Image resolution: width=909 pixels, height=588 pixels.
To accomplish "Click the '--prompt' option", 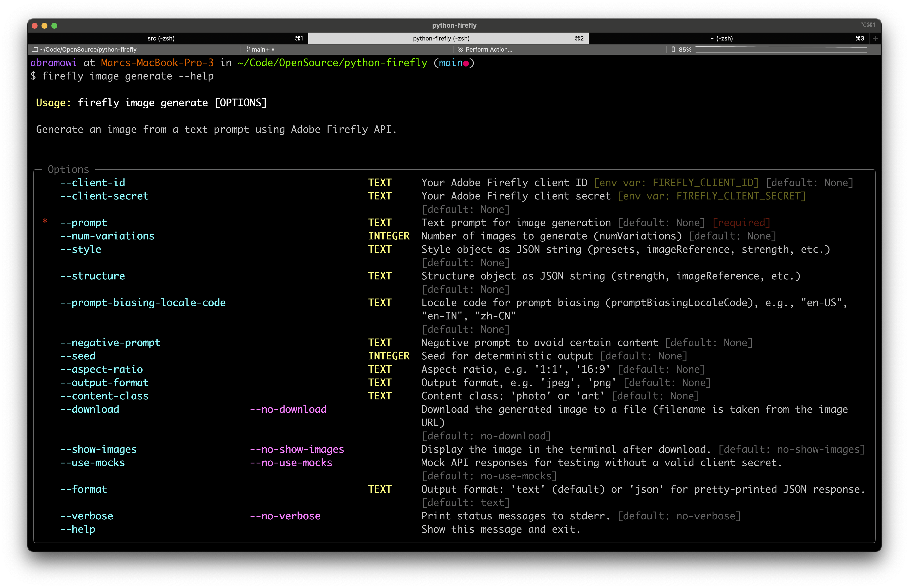I will 84,223.
